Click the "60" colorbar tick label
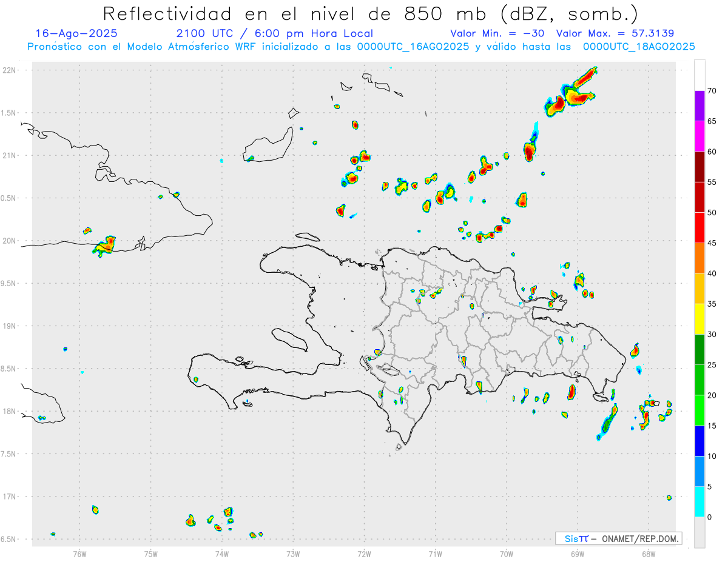The height and width of the screenshot is (562, 728). (712, 152)
